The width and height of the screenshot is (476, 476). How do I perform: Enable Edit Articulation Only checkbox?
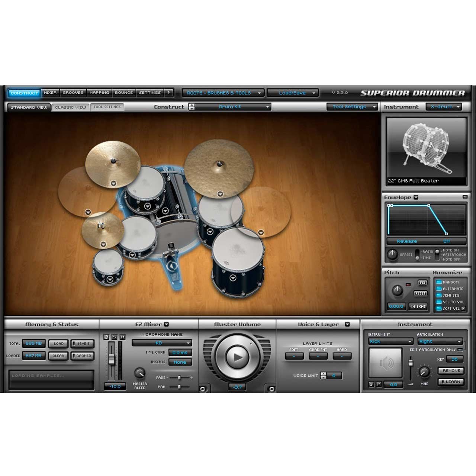(x=460, y=350)
